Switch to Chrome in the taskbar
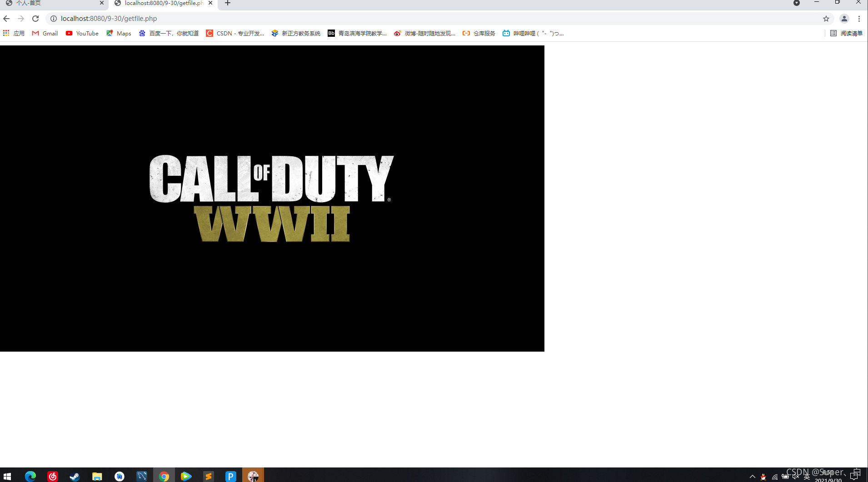Screen dimensions: 868x482 164,476
